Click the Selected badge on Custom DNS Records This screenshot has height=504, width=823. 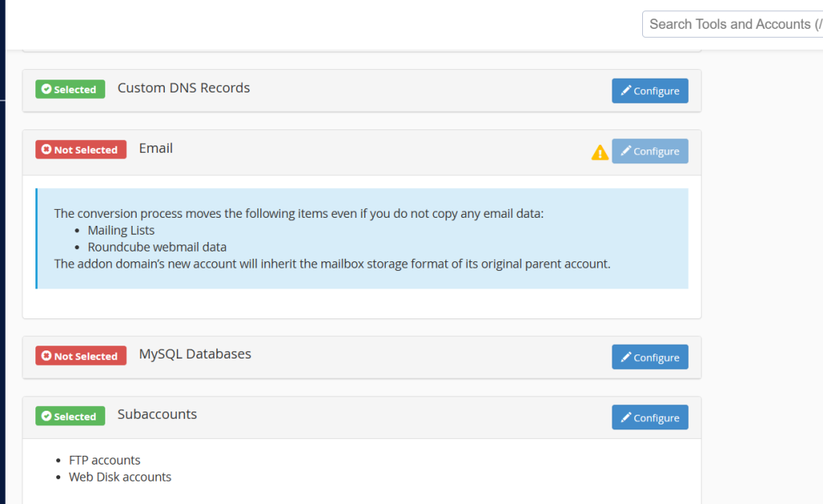[x=71, y=89]
